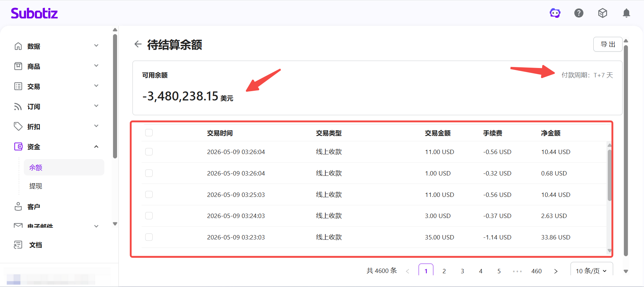Click the 订阅 feed icon in sidebar
The image size is (644, 287).
tap(18, 106)
